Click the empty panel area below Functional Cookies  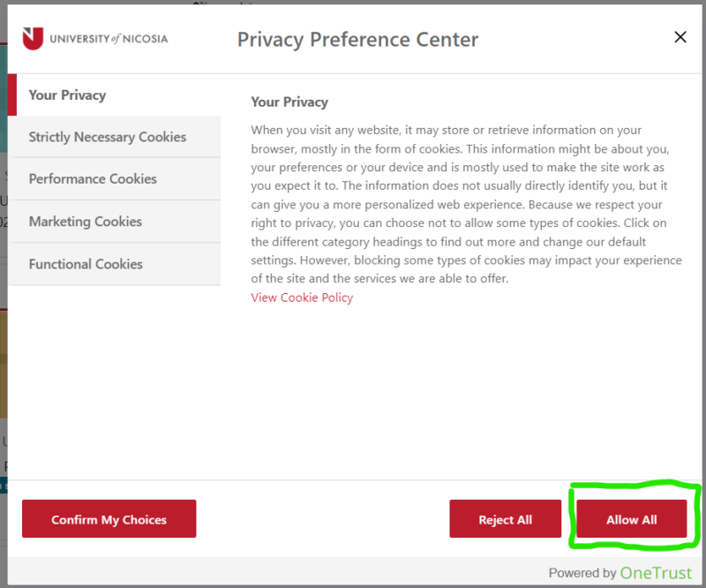115,380
